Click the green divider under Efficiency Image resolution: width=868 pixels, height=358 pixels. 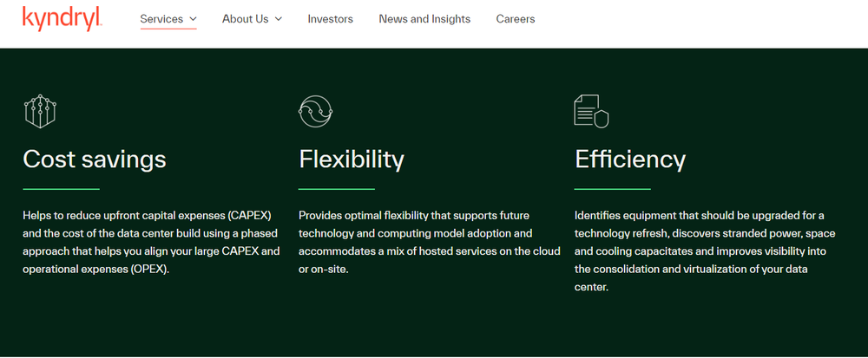point(613,188)
